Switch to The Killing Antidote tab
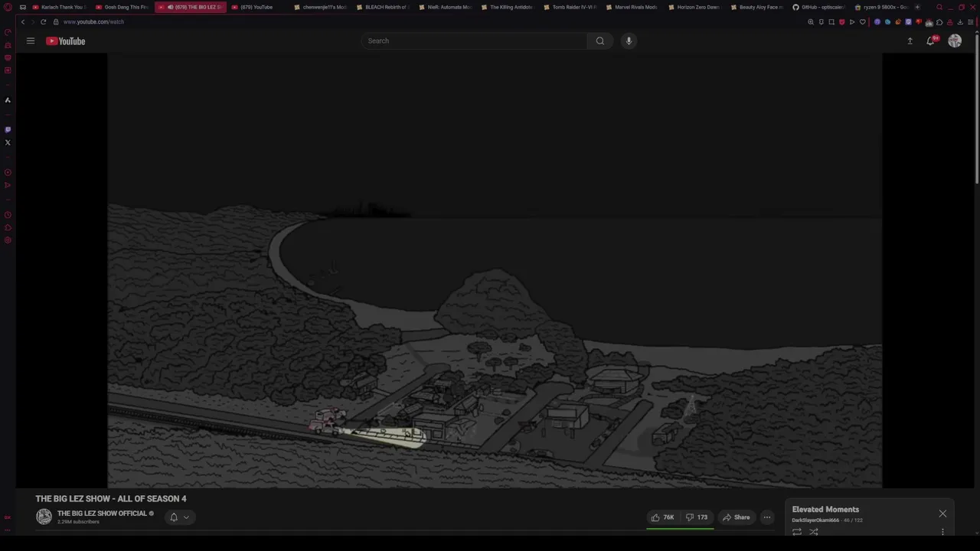The width and height of the screenshot is (980, 551). click(508, 7)
